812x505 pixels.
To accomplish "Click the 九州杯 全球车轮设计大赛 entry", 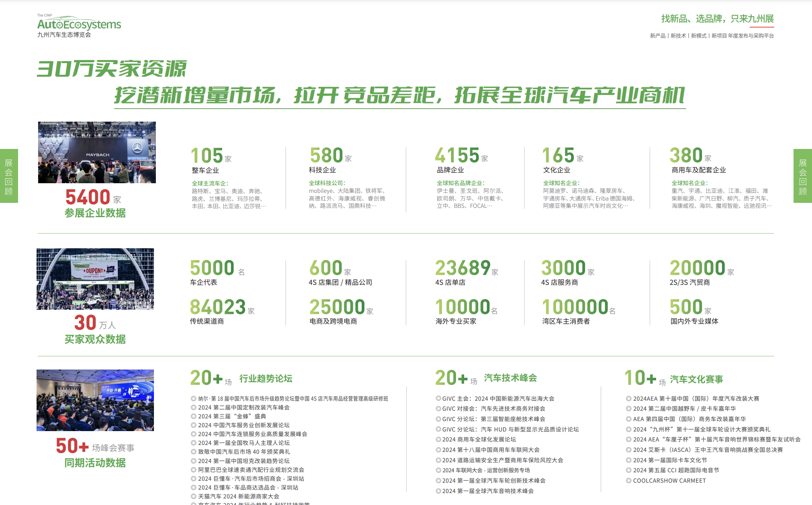I will (698, 430).
